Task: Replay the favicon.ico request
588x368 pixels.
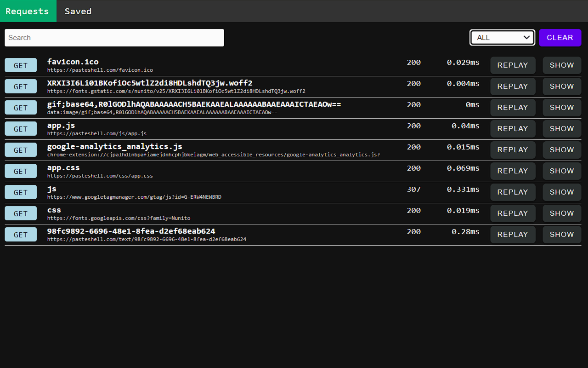Action: 513,65
